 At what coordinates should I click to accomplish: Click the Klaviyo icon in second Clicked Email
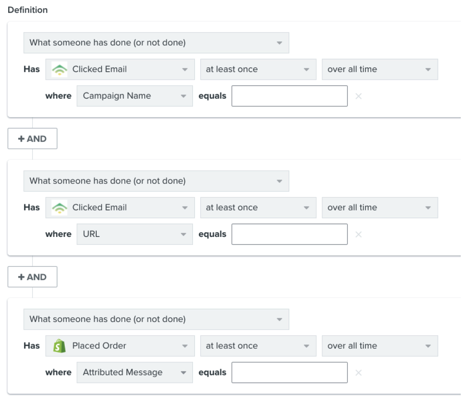pyautogui.click(x=59, y=208)
